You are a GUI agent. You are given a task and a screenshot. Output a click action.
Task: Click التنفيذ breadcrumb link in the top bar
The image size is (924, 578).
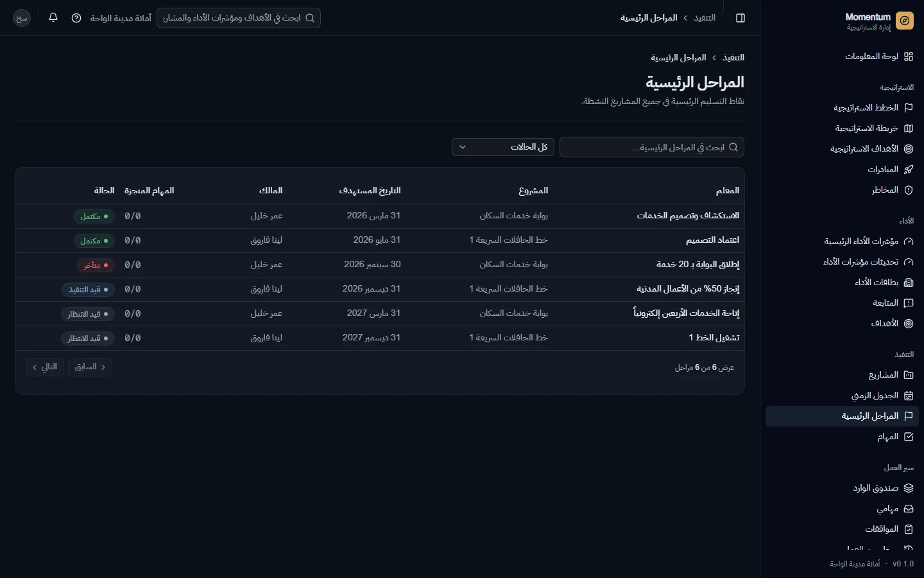pyautogui.click(x=705, y=18)
